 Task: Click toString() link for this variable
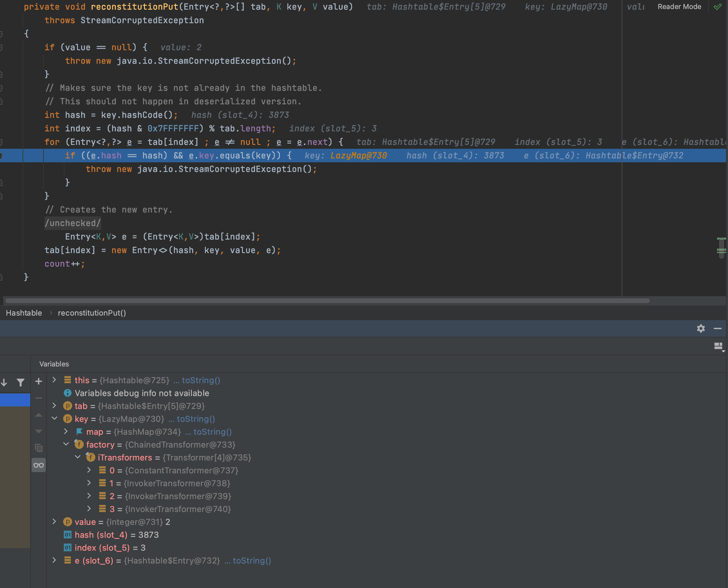[x=201, y=380]
